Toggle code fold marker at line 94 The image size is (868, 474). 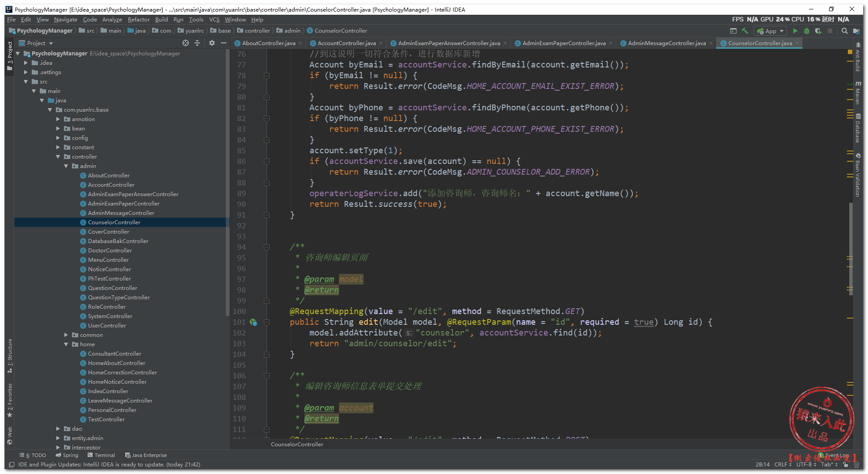267,247
